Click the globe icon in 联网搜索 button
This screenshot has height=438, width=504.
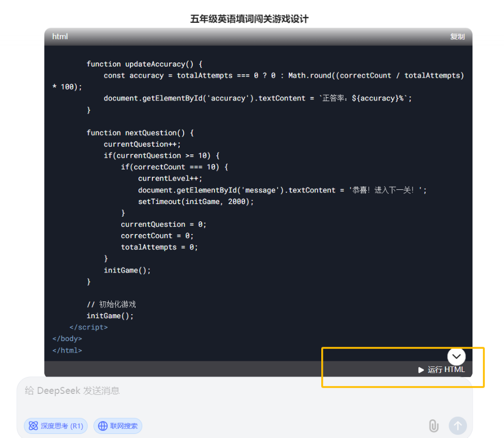point(103,426)
